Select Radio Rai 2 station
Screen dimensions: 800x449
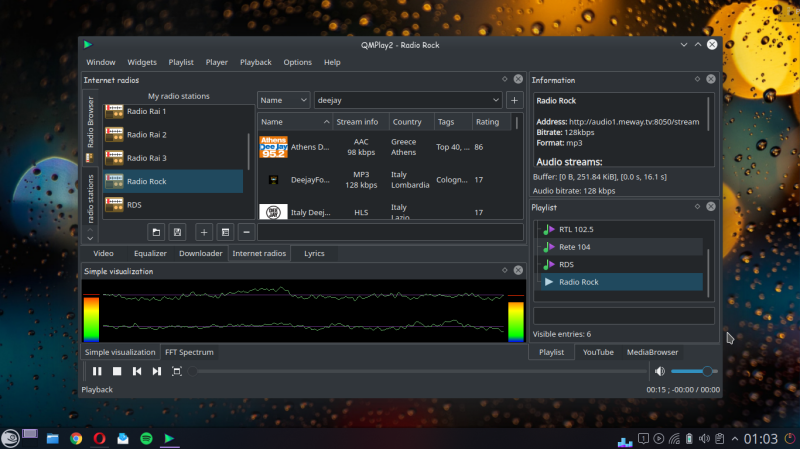pos(173,135)
